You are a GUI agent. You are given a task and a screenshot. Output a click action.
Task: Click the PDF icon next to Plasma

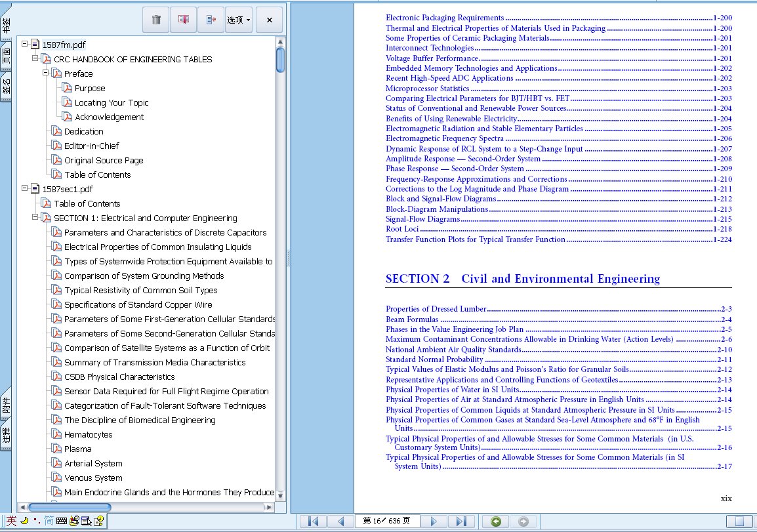pos(56,449)
